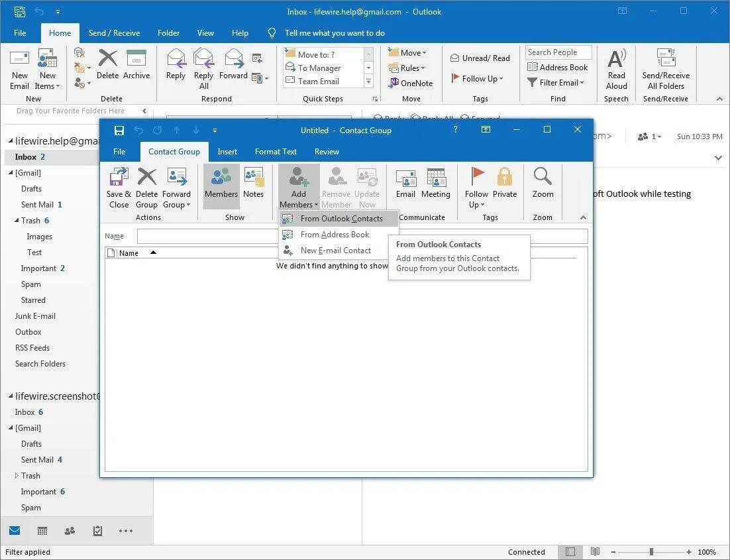Open Forward Group dropdown

176,188
